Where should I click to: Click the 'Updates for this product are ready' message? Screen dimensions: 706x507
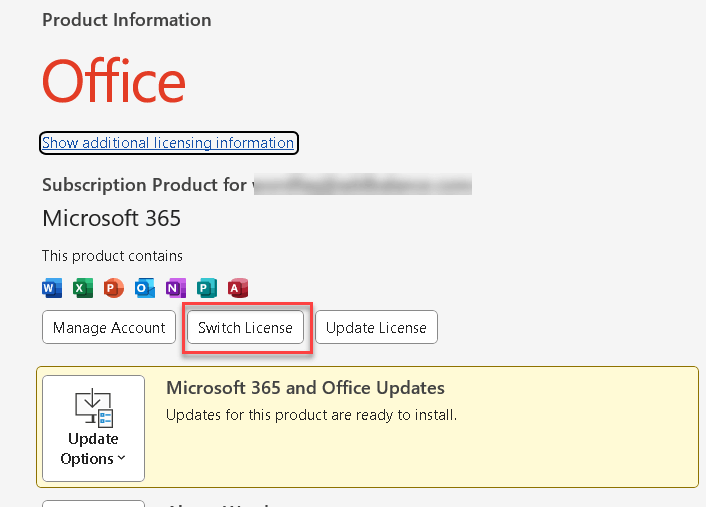coord(310,414)
